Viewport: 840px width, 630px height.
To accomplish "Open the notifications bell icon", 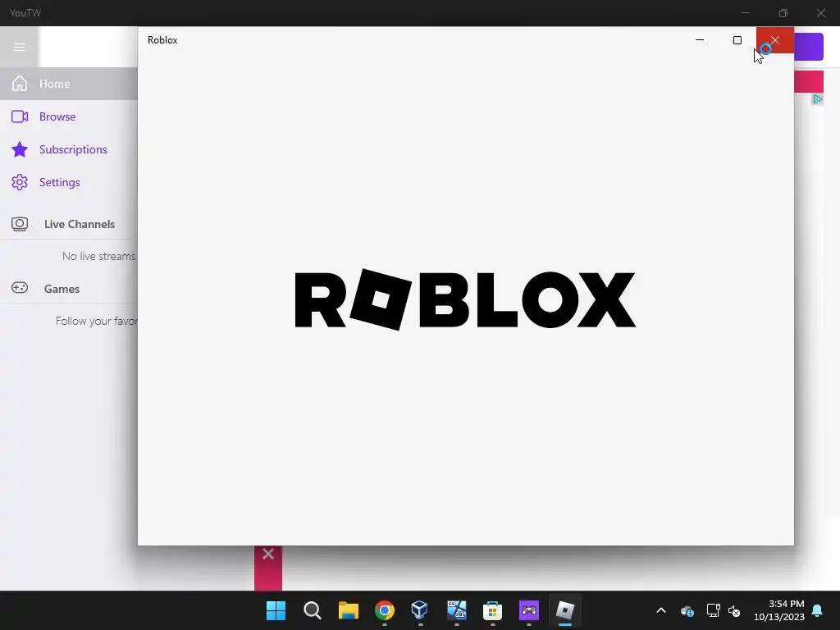I will pyautogui.click(x=818, y=610).
